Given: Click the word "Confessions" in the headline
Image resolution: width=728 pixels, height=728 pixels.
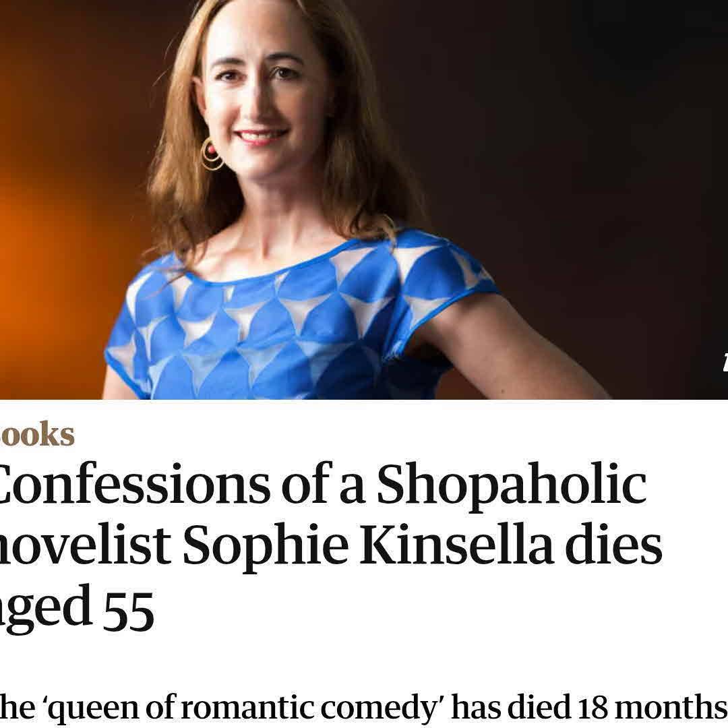Looking at the screenshot, I should click(x=132, y=486).
